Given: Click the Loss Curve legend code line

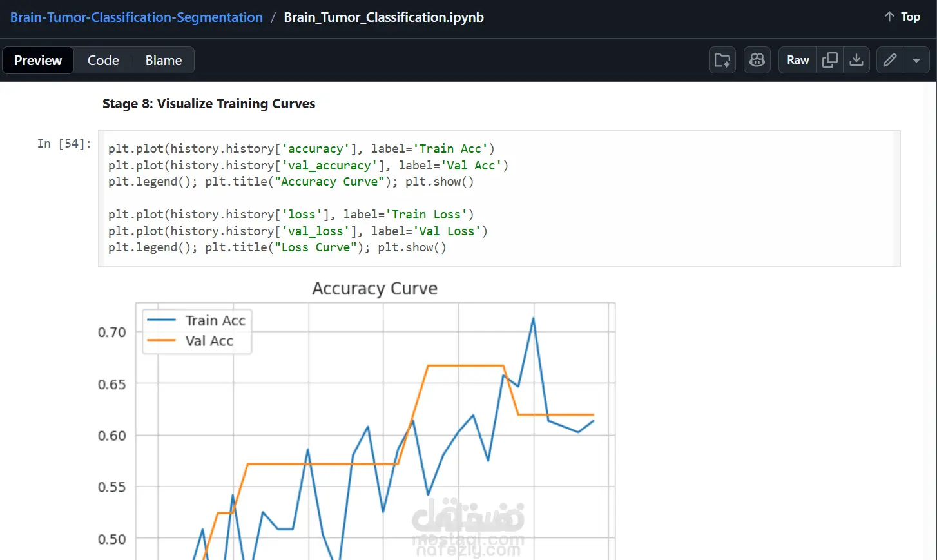Looking at the screenshot, I should tap(277, 247).
